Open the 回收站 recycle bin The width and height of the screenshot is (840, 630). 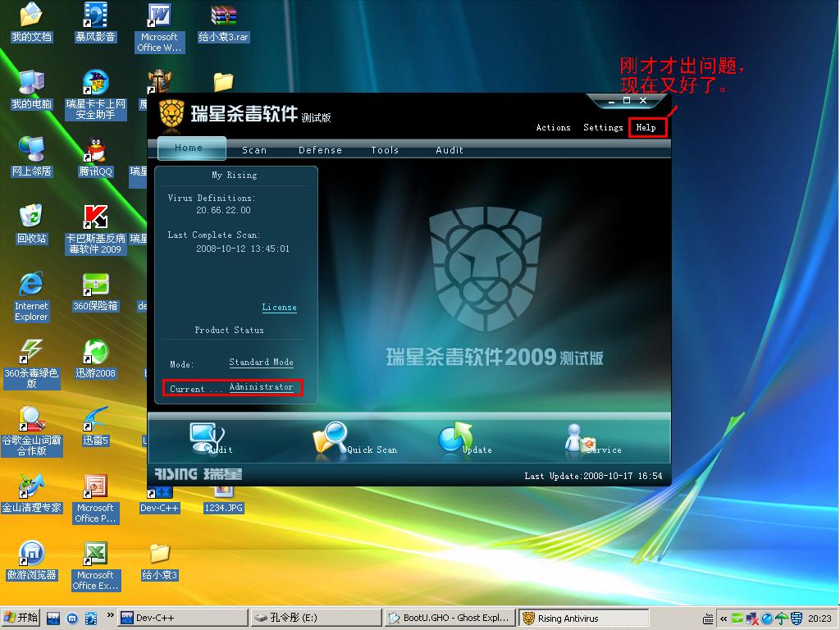tap(31, 224)
